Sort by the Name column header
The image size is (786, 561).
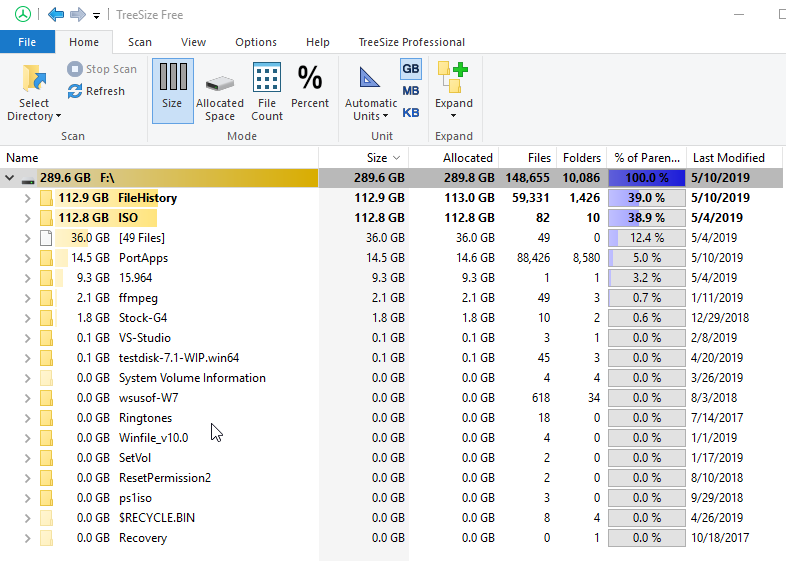pyautogui.click(x=159, y=158)
